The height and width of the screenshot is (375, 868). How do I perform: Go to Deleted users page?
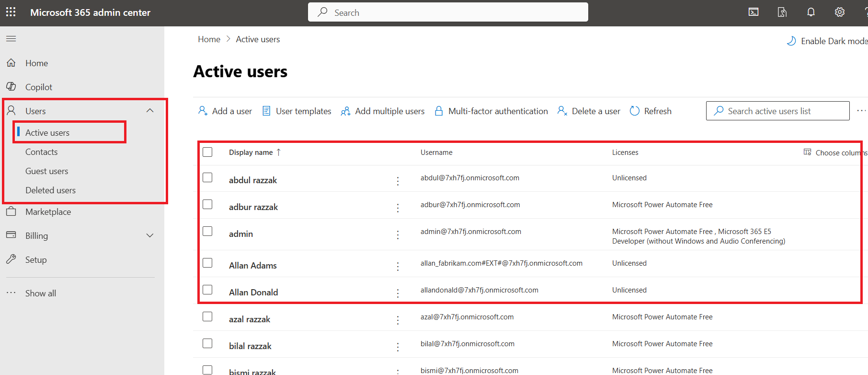point(50,190)
